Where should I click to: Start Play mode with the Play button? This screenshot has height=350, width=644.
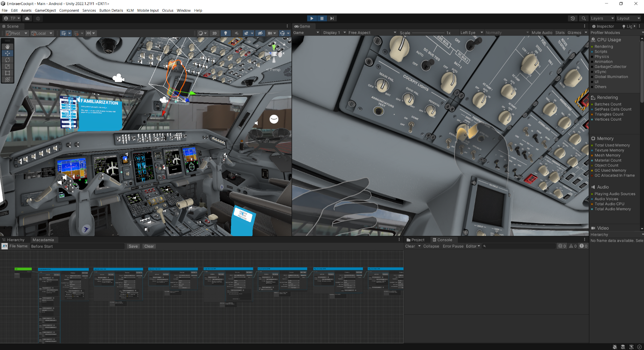click(312, 18)
